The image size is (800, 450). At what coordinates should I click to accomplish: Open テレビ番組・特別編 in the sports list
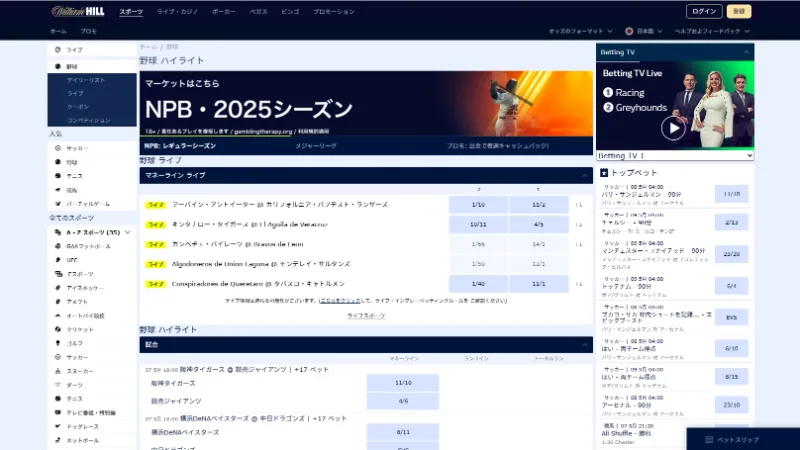92,412
